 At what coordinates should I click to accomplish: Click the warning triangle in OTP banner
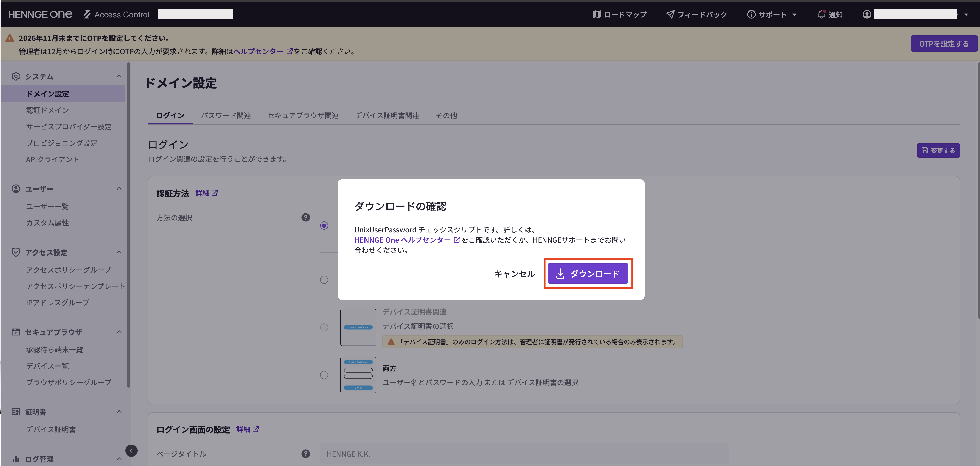click(10, 38)
